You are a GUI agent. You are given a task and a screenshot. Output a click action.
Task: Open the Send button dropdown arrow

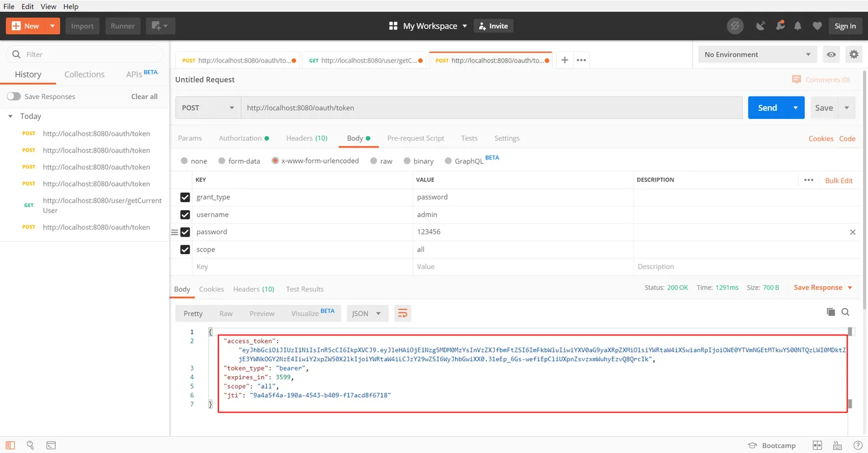tap(795, 108)
